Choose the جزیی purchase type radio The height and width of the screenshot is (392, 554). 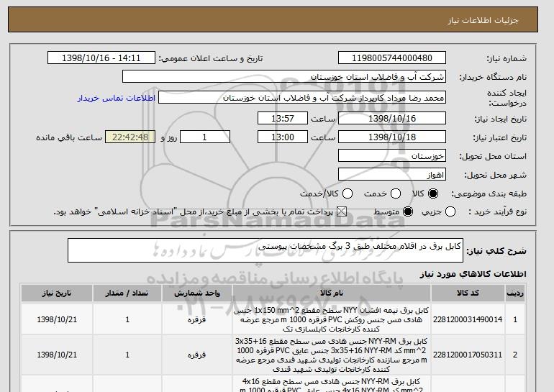[450, 212]
